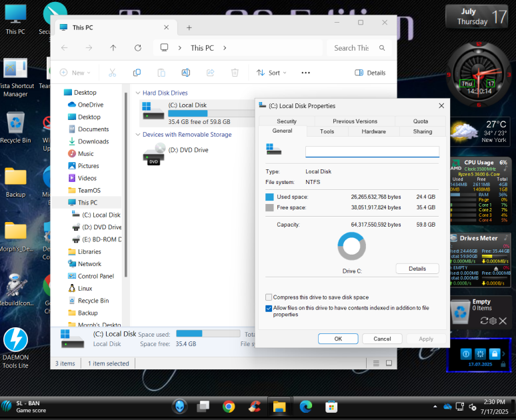Toggle the Details pane button in Explorer
516x420 pixels.
coord(370,73)
